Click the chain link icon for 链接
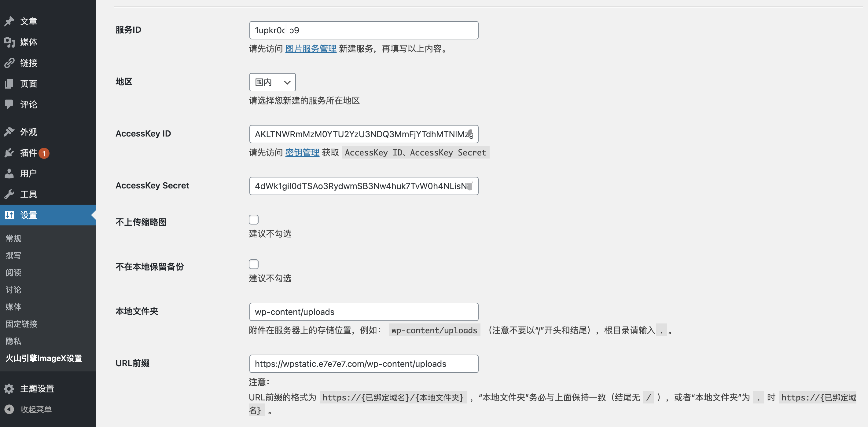 9,63
